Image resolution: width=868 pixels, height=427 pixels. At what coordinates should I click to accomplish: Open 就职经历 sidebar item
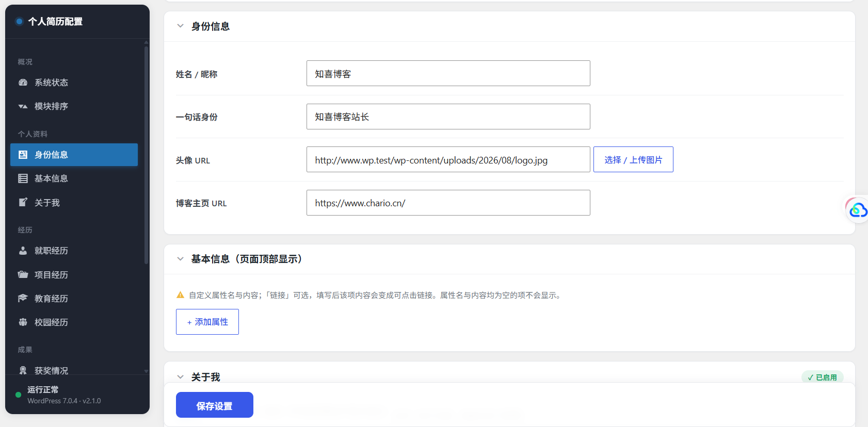point(74,251)
